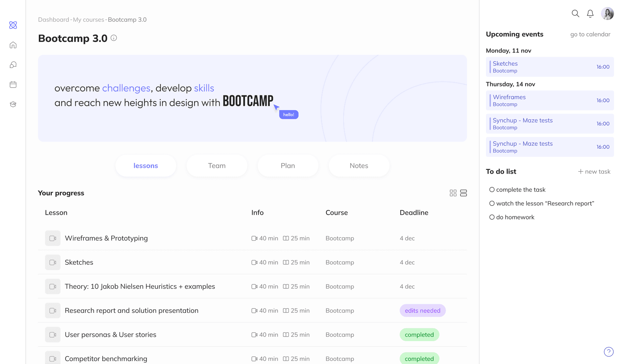
Task: Open the graduation cap courses icon
Action: click(13, 104)
